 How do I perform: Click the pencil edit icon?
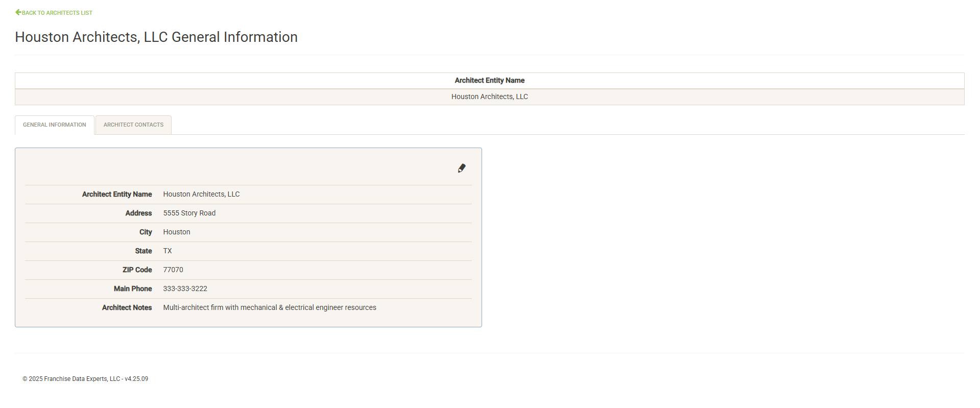tap(462, 169)
